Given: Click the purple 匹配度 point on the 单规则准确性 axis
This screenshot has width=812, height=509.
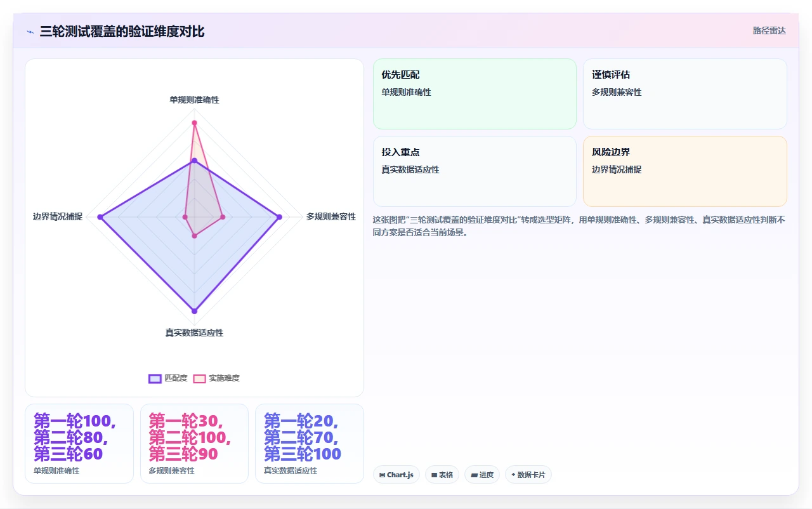Looking at the screenshot, I should (194, 161).
